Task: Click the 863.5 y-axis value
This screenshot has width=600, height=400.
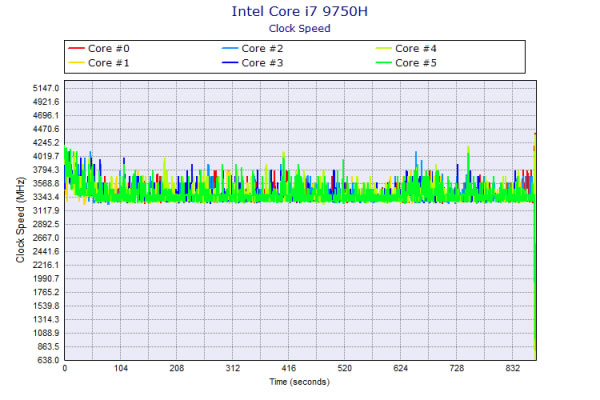Action: pos(48,346)
